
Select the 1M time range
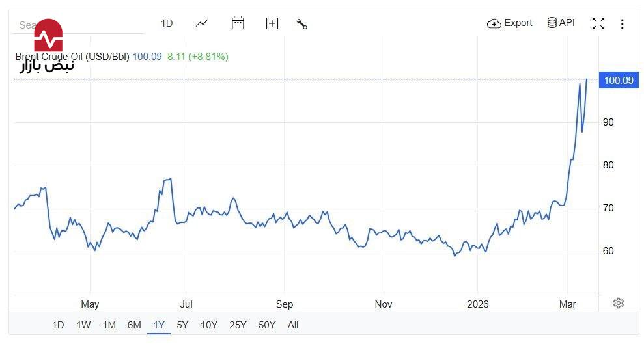coord(109,325)
